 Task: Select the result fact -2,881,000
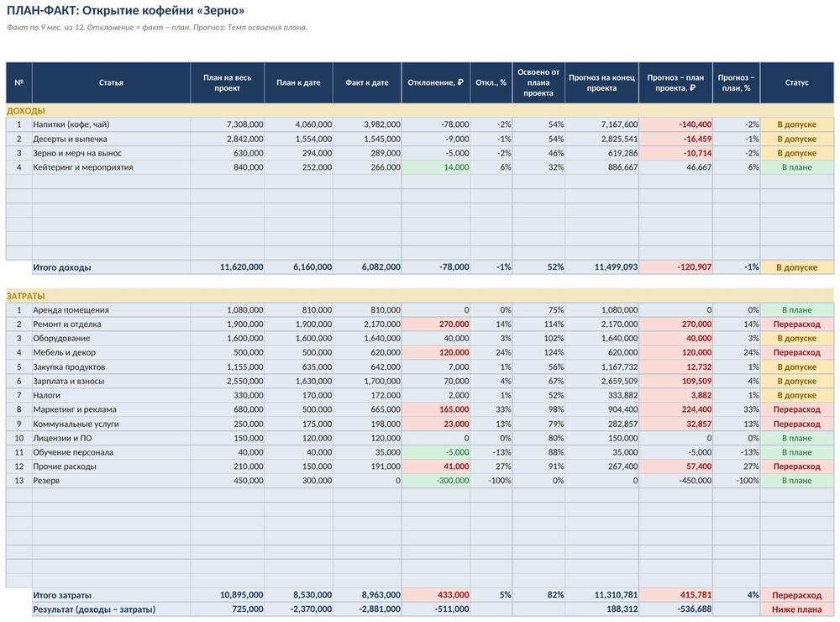pos(367,609)
